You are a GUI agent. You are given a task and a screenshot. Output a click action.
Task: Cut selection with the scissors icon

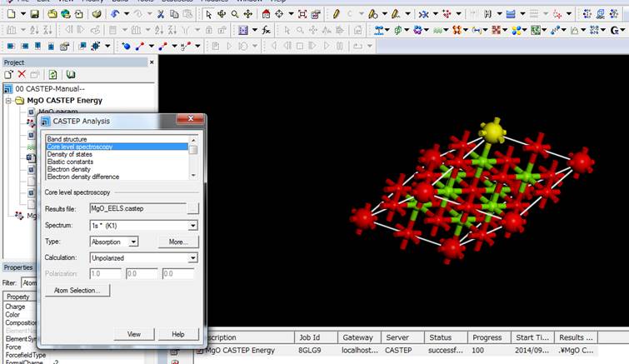[161, 14]
